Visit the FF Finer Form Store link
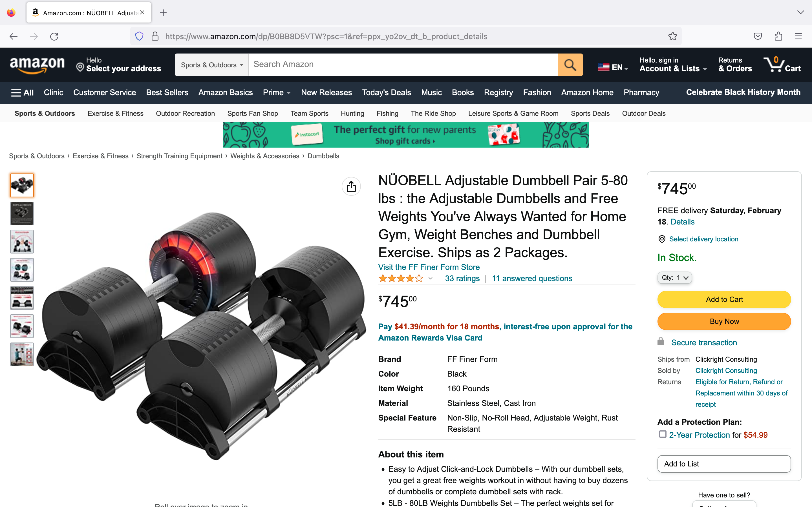The image size is (812, 507). (429, 267)
